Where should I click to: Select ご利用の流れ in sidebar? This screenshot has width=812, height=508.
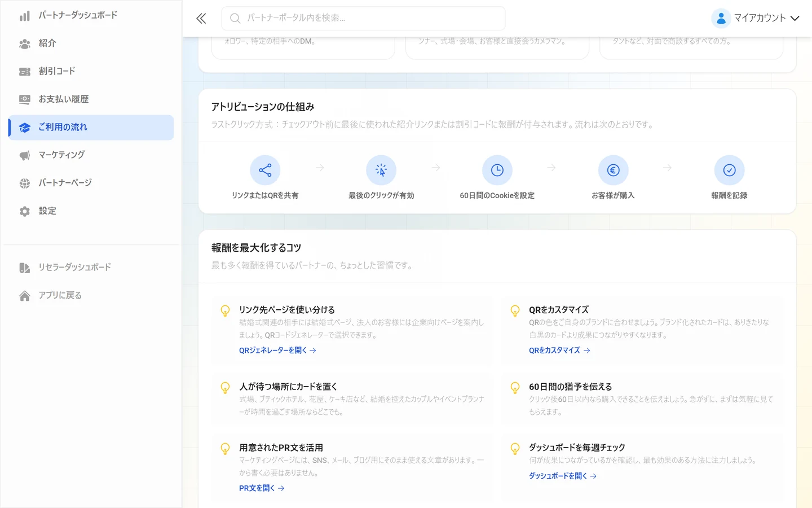tap(91, 128)
